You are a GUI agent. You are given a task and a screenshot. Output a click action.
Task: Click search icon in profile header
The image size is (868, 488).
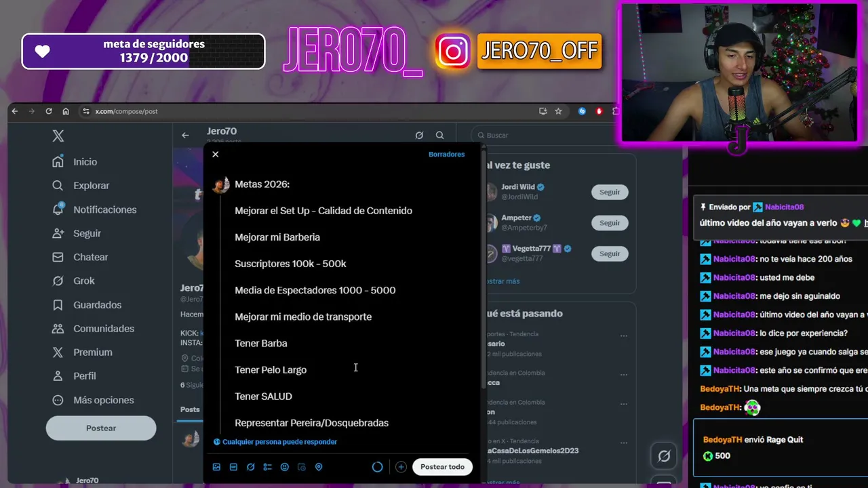(440, 136)
